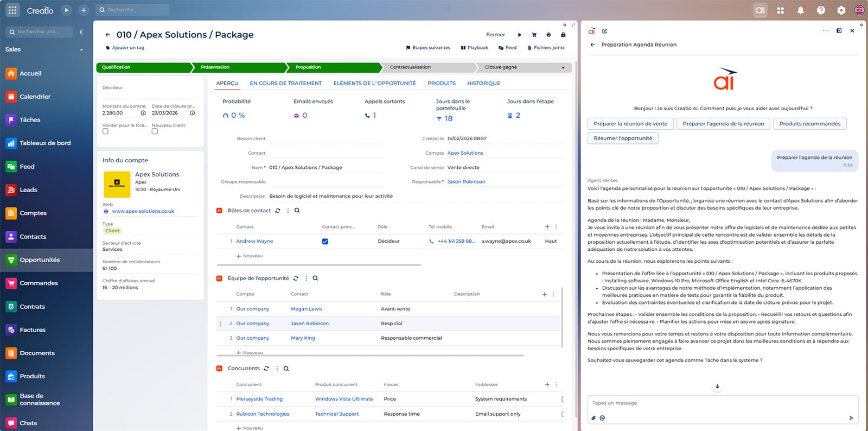Open the Playbook panel
The height and width of the screenshot is (431, 868).
pyautogui.click(x=475, y=48)
